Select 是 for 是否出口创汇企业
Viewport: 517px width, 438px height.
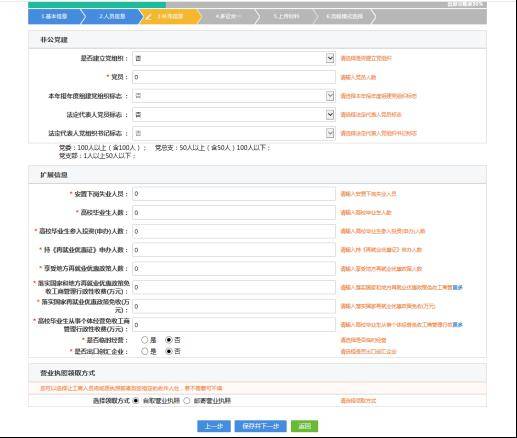pyautogui.click(x=144, y=351)
